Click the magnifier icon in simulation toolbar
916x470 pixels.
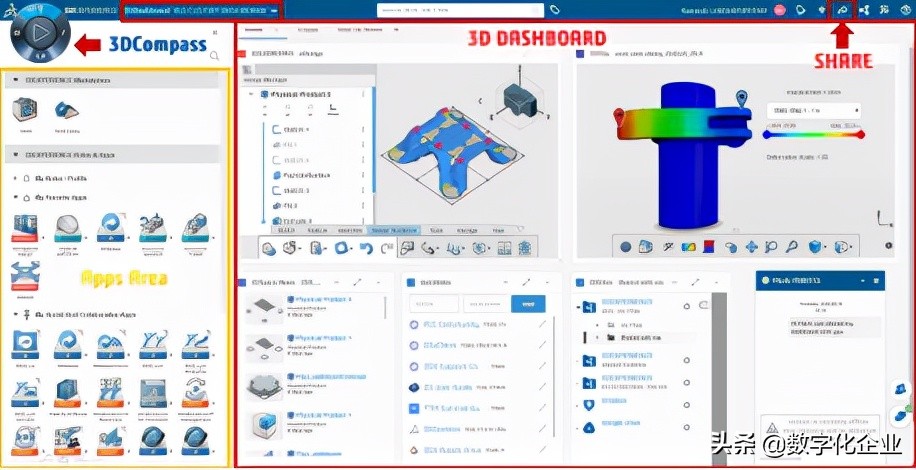tap(792, 248)
